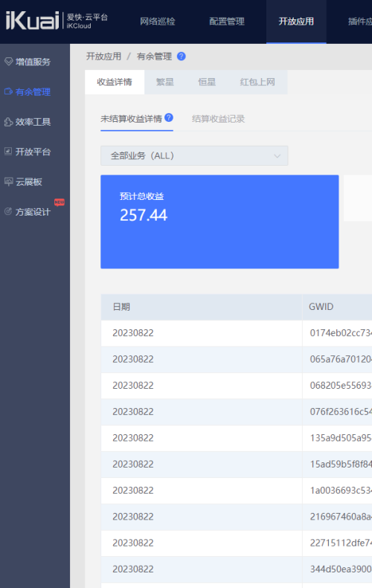Click the 云展板 presentation board icon
Screen dimensions: 372x588
(x=8, y=182)
